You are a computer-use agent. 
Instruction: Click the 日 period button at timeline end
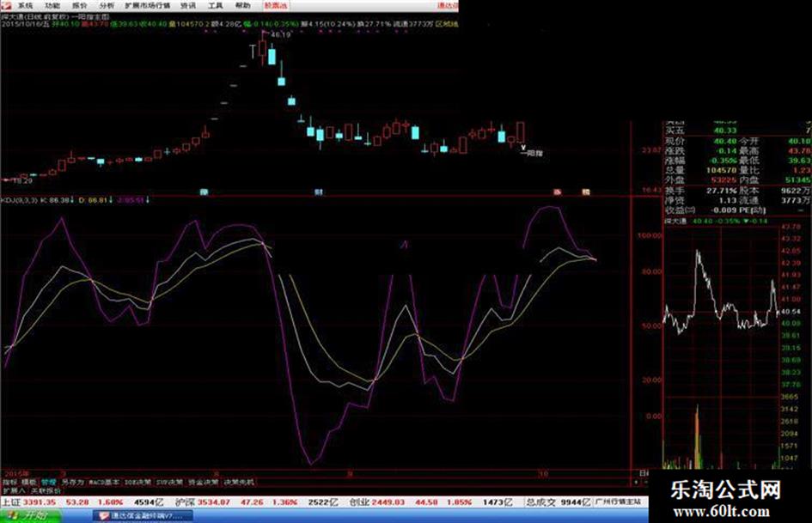pos(644,473)
